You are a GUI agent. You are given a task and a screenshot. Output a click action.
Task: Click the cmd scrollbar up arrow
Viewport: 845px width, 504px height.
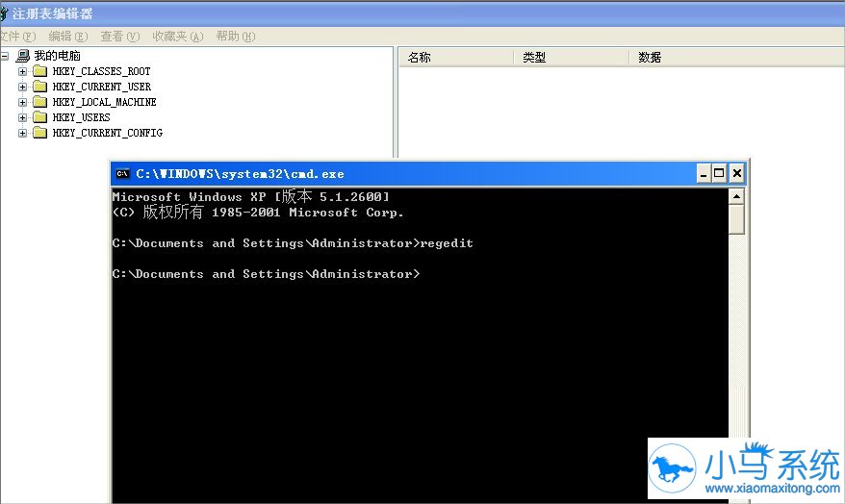point(736,196)
